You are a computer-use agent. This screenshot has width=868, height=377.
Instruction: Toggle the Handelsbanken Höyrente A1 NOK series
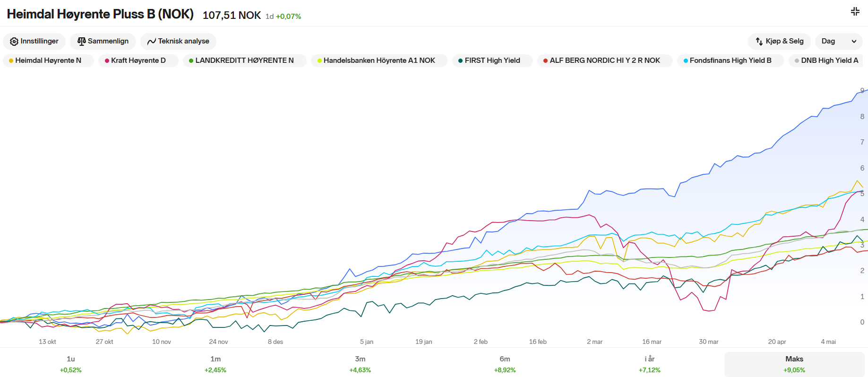(x=379, y=60)
